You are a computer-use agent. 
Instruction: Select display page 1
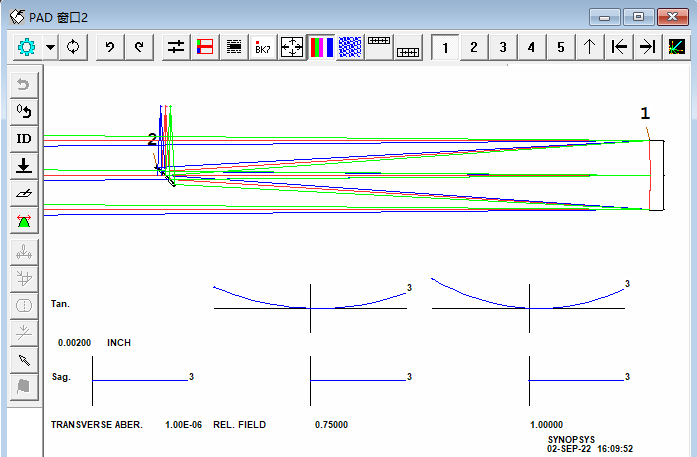(x=445, y=47)
